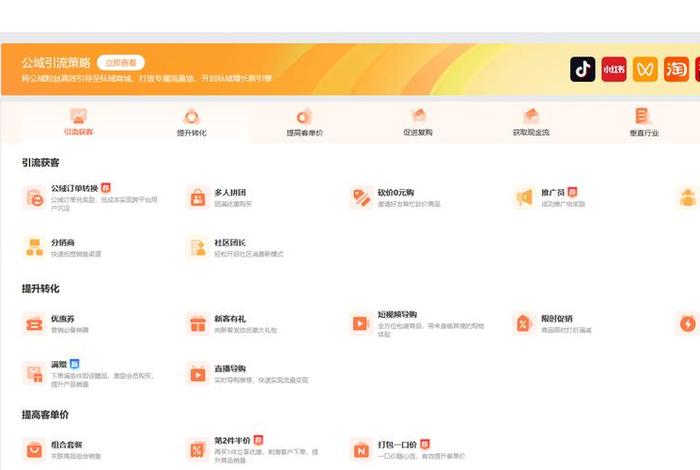Screen dimensions: 700x470
Task: Switch to the 垂直行业 tab
Action: click(x=644, y=122)
